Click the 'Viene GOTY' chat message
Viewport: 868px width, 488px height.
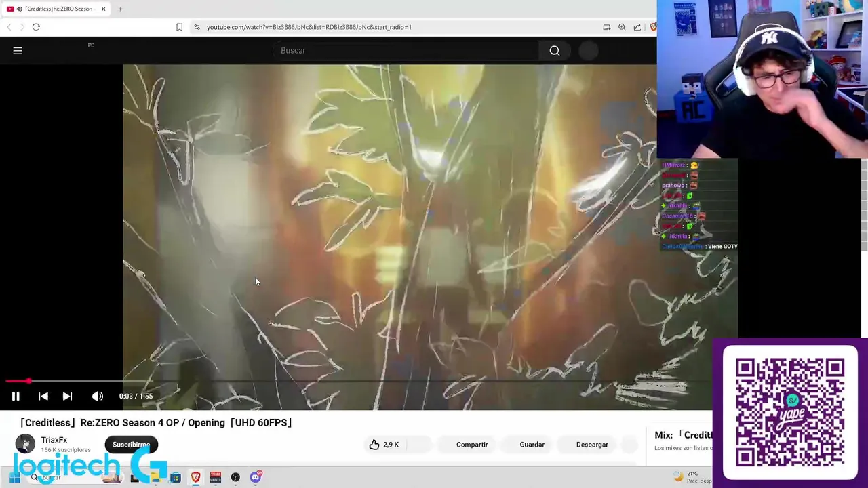(722, 247)
